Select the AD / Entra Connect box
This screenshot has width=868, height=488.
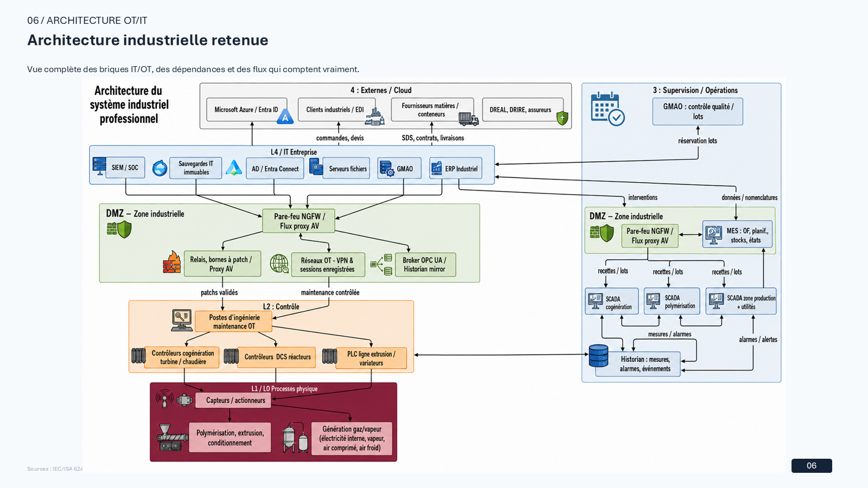click(x=275, y=169)
